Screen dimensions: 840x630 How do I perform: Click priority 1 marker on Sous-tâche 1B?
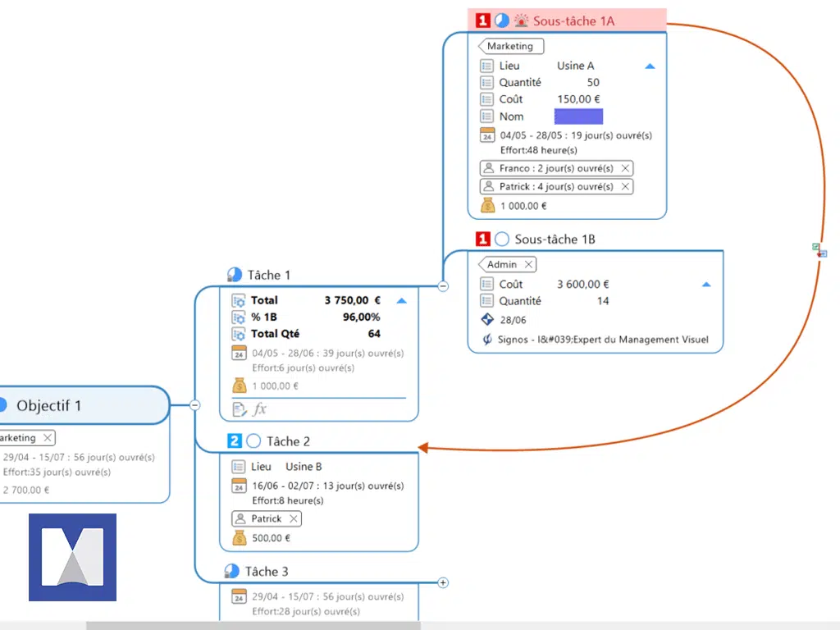(x=483, y=240)
